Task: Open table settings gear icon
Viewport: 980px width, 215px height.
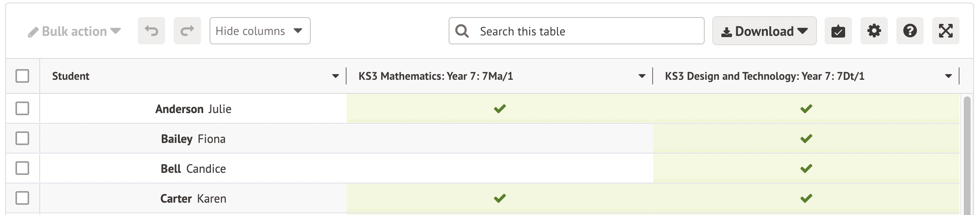Action: pos(874,31)
